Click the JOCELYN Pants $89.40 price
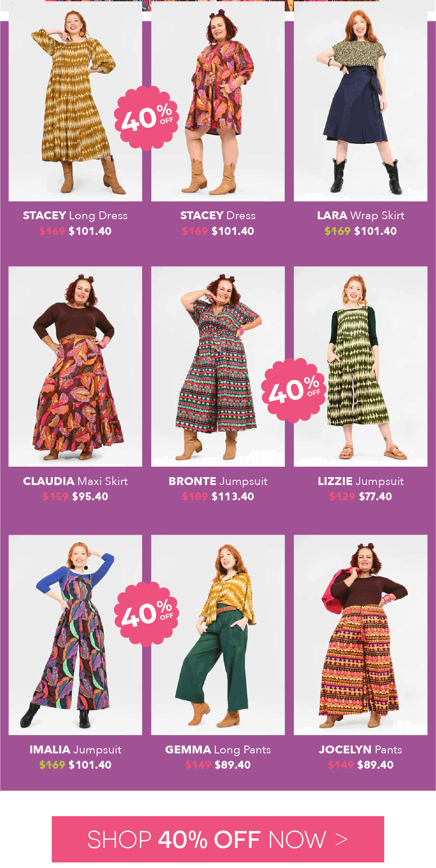Image resolution: width=436 pixels, height=868 pixels. point(375,765)
